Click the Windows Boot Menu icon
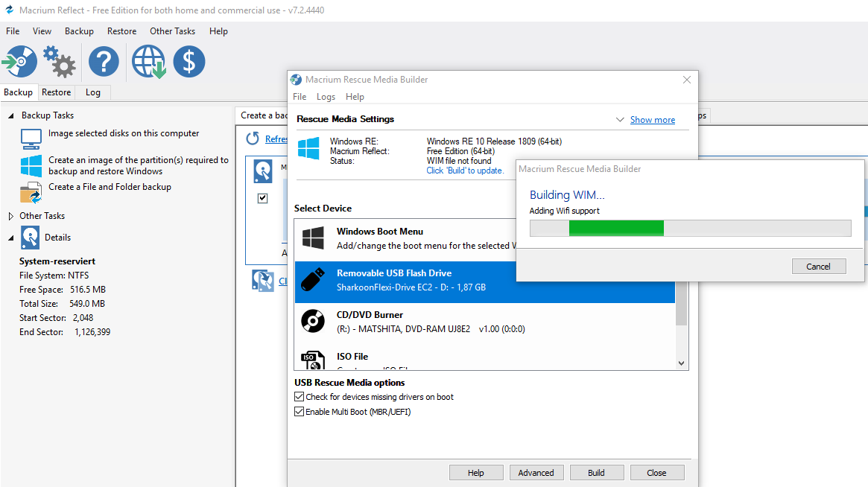Image resolution: width=868 pixels, height=487 pixels. [313, 238]
